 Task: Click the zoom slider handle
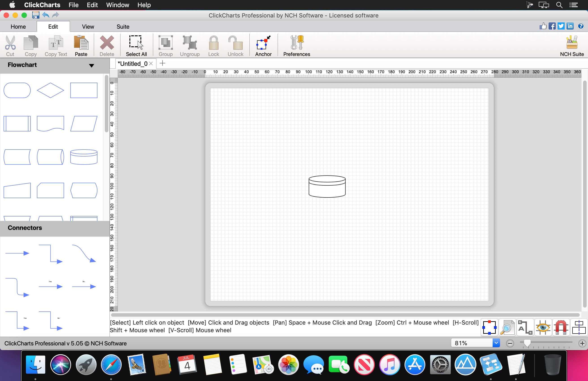point(527,343)
